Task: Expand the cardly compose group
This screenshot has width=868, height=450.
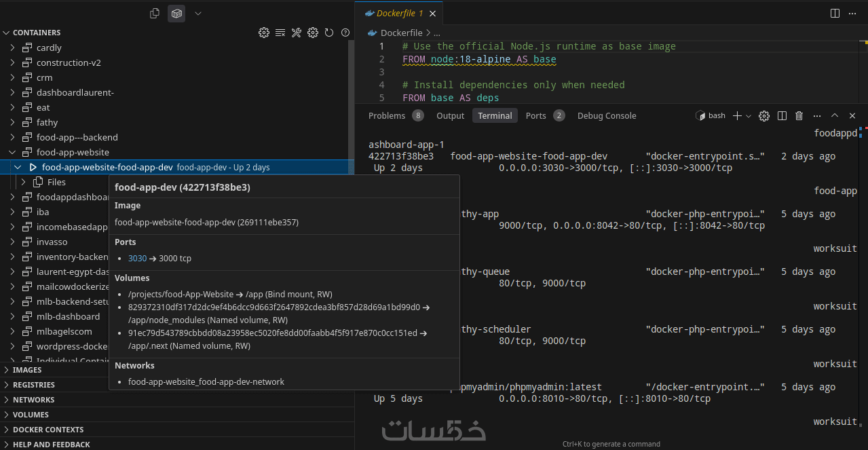Action: click(x=12, y=48)
